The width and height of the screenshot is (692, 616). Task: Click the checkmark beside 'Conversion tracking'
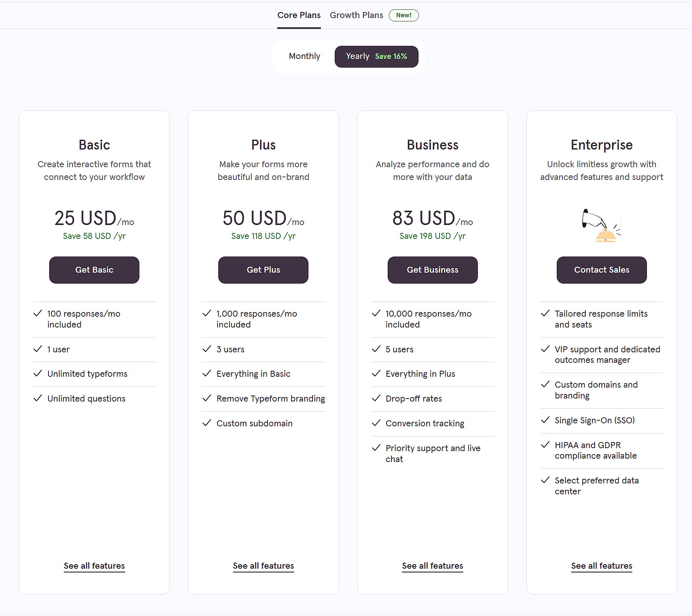pos(376,423)
